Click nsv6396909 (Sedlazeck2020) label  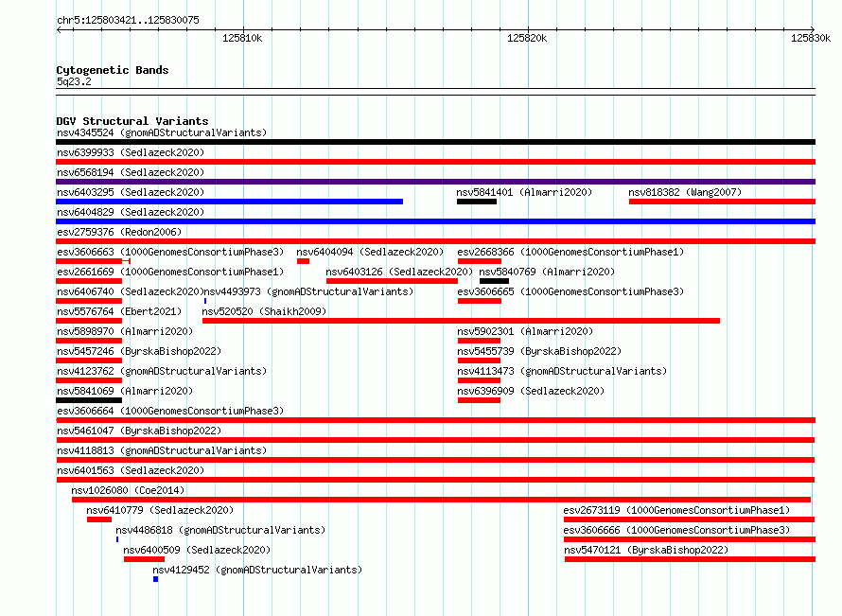click(x=531, y=391)
